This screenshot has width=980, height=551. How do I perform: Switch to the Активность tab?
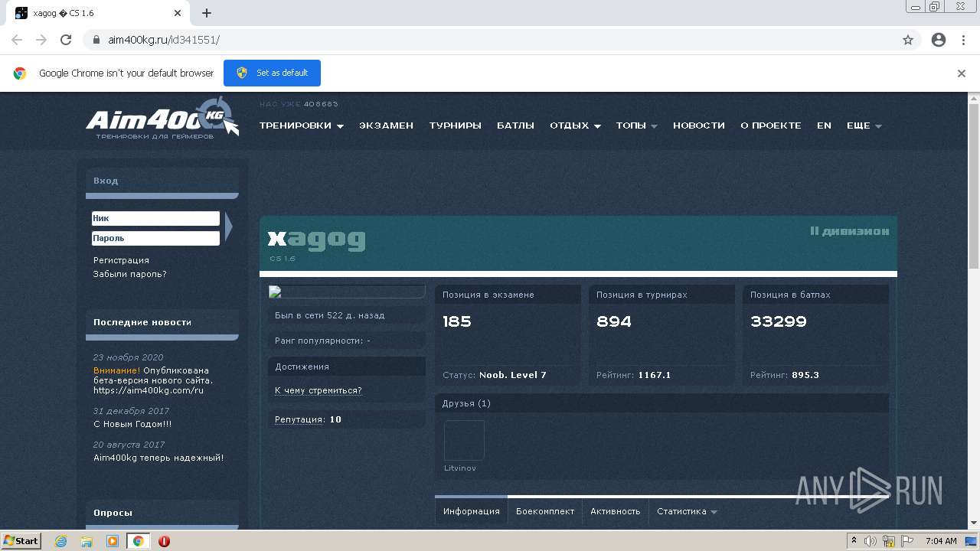616,511
